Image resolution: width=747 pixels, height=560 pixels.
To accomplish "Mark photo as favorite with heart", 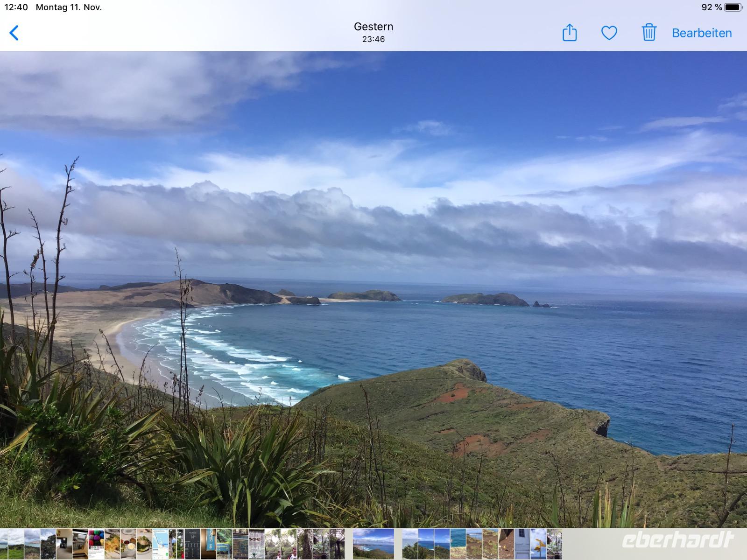I will (609, 33).
